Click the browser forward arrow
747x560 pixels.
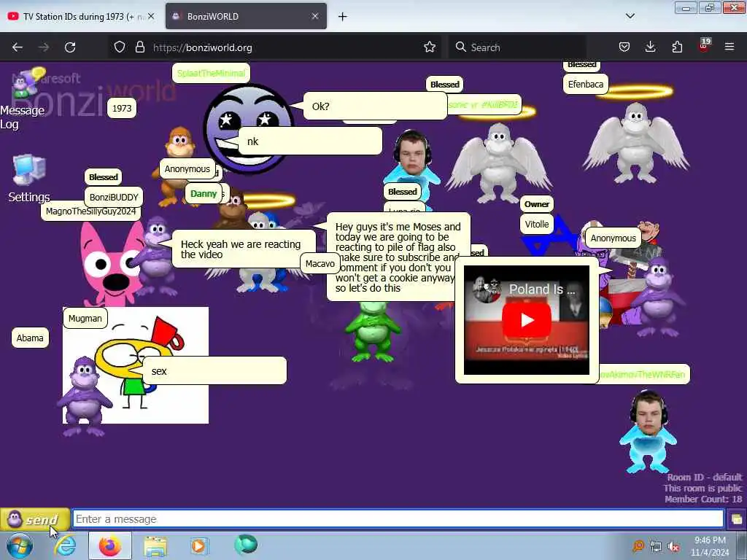44,47
